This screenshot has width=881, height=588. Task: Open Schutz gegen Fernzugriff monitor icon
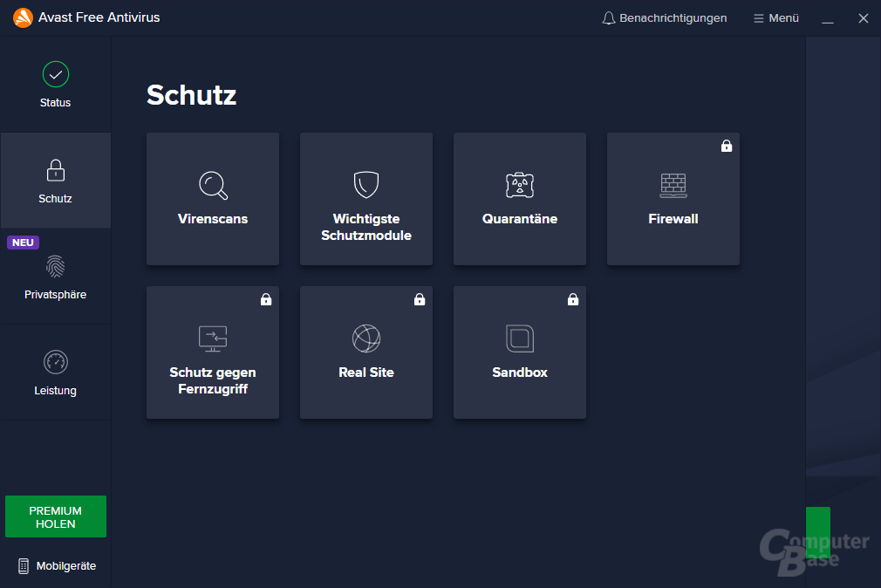click(x=213, y=338)
